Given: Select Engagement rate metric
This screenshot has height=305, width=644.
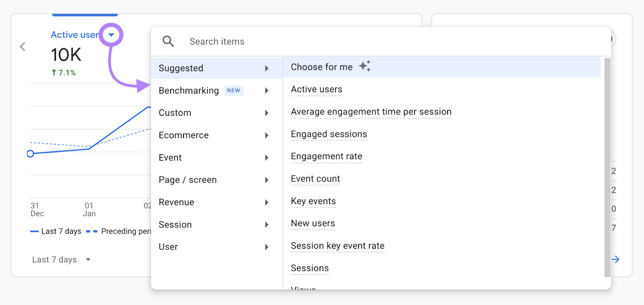Looking at the screenshot, I should click(326, 156).
